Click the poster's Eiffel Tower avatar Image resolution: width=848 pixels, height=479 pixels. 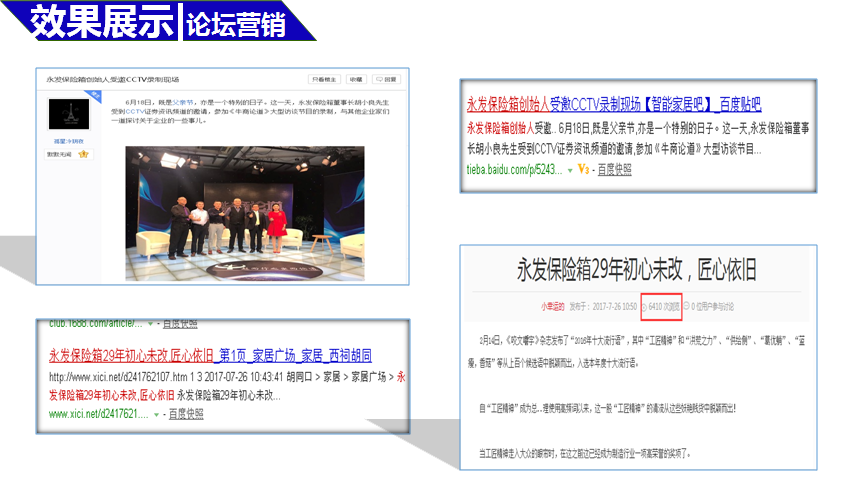(69, 114)
